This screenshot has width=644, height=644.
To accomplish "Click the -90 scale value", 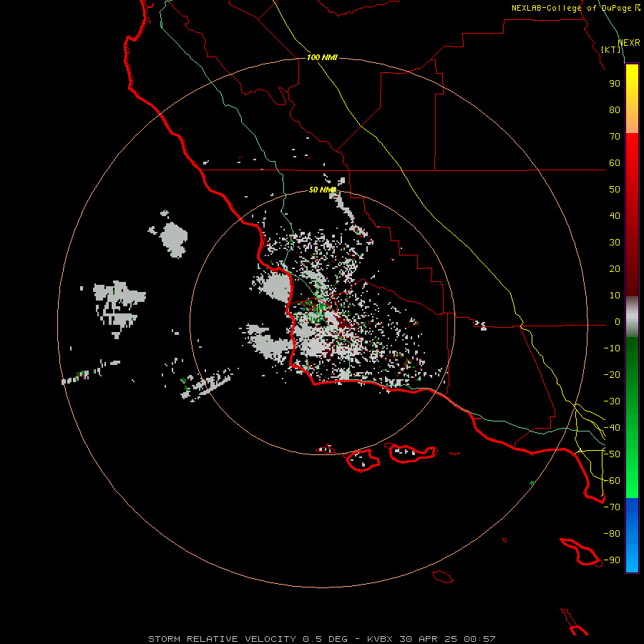I will (612, 560).
